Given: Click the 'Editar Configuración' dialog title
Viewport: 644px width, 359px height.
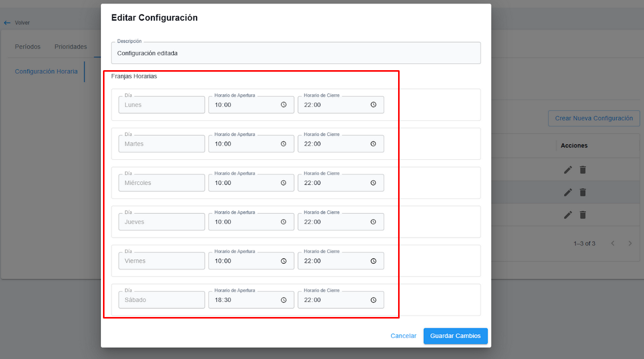Looking at the screenshot, I should 154,18.
